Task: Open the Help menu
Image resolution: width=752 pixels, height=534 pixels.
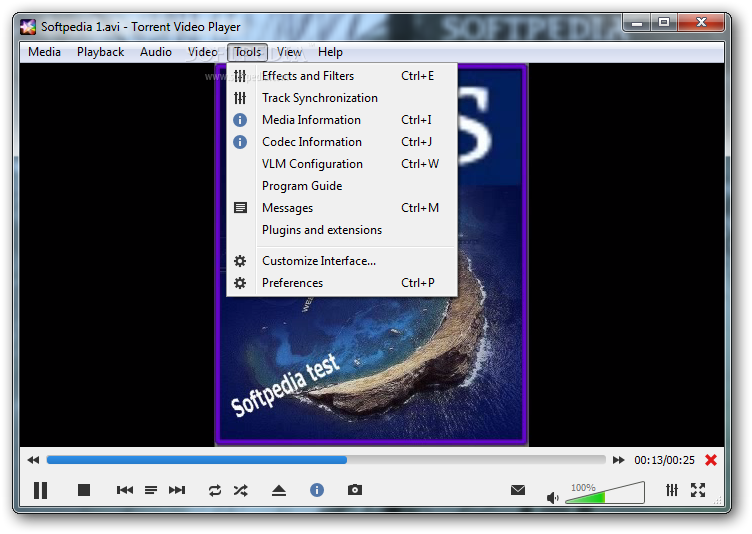Action: click(330, 52)
